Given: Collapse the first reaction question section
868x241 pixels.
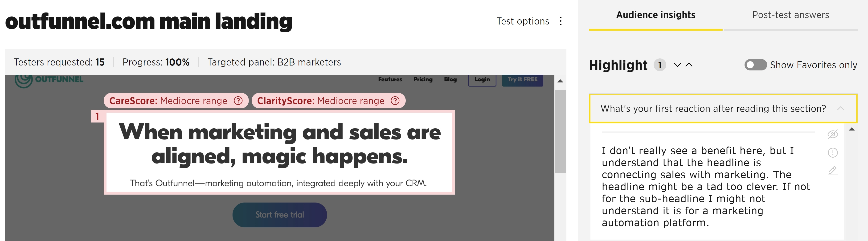Looking at the screenshot, I should point(840,109).
